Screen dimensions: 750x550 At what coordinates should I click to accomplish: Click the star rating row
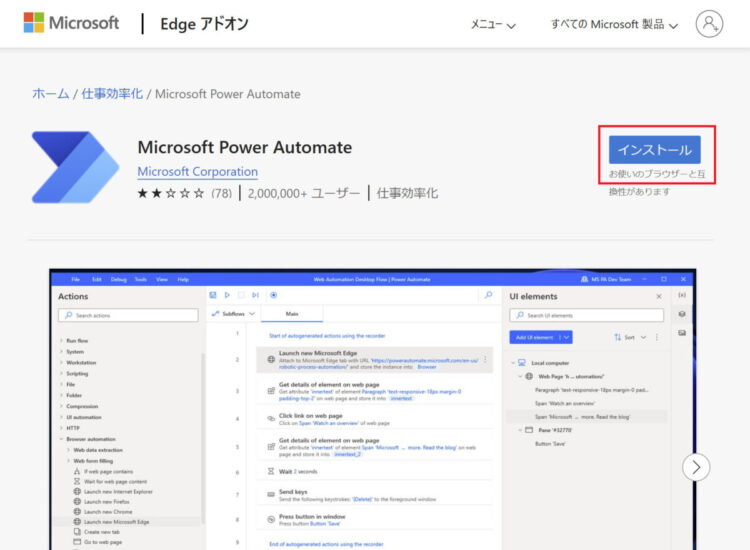coord(171,193)
